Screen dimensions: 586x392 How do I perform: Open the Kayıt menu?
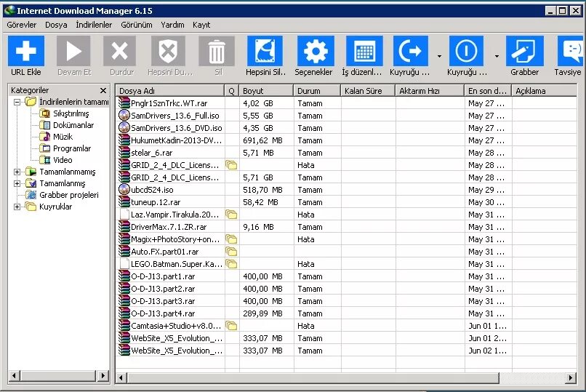tap(201, 25)
